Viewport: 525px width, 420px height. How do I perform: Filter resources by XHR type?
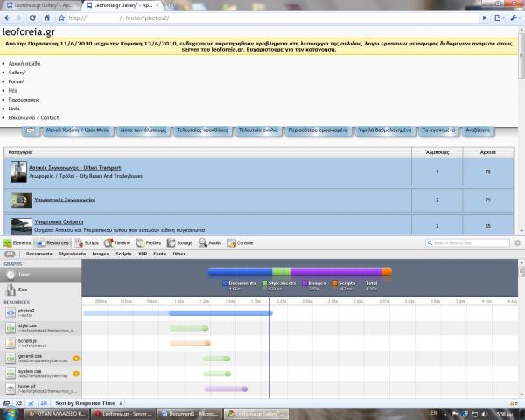[x=142, y=254]
